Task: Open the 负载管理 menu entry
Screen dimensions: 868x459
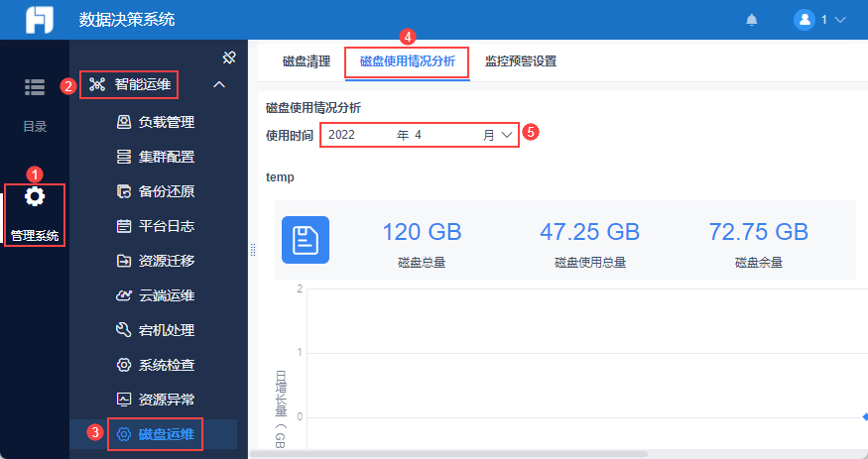Action: pos(167,122)
